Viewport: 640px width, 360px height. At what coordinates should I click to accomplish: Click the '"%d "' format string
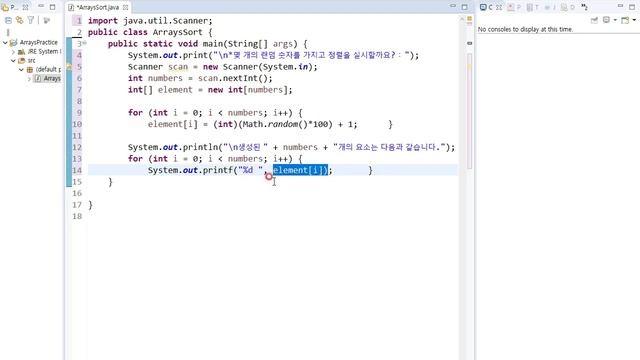pyautogui.click(x=251, y=170)
